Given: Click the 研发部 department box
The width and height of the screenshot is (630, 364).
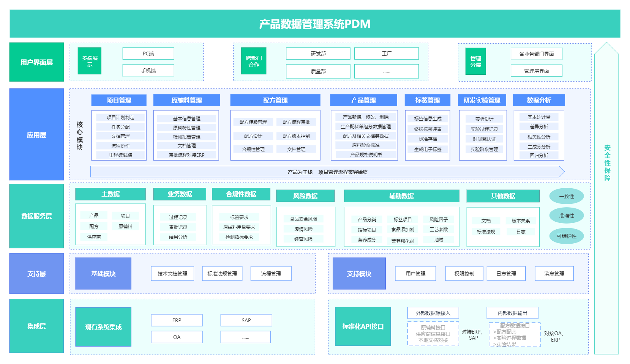Looking at the screenshot, I should pos(318,54).
